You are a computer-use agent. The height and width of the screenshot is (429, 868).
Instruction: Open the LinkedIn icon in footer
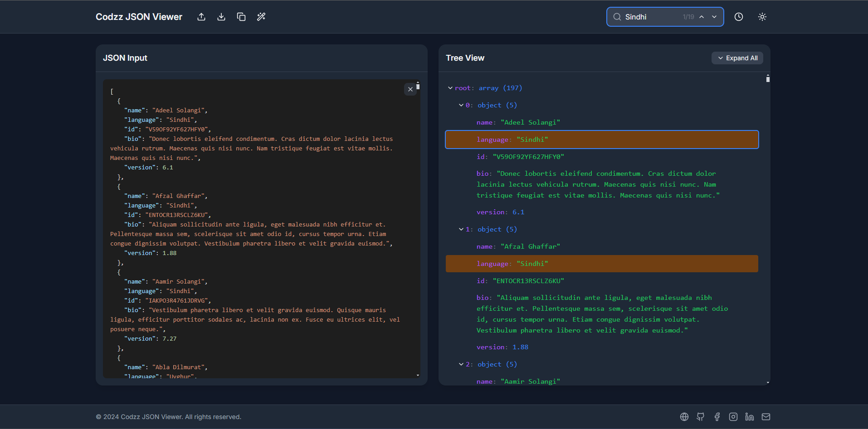pos(750,417)
